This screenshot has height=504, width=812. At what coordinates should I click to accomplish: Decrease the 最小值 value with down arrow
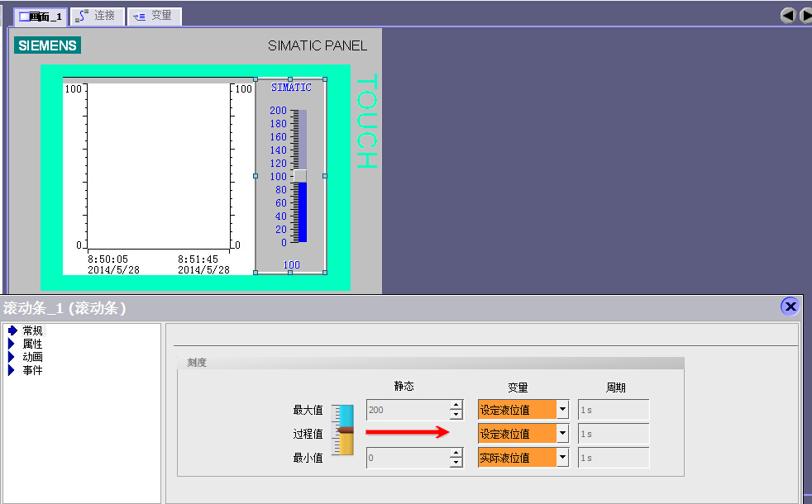[x=456, y=462]
